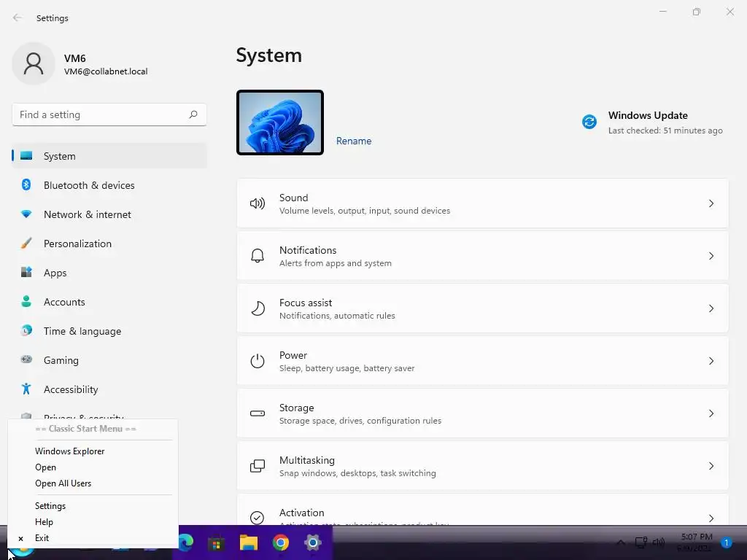This screenshot has width=747, height=560.
Task: Click the desktop wallpaper thumbnail
Action: 280,122
